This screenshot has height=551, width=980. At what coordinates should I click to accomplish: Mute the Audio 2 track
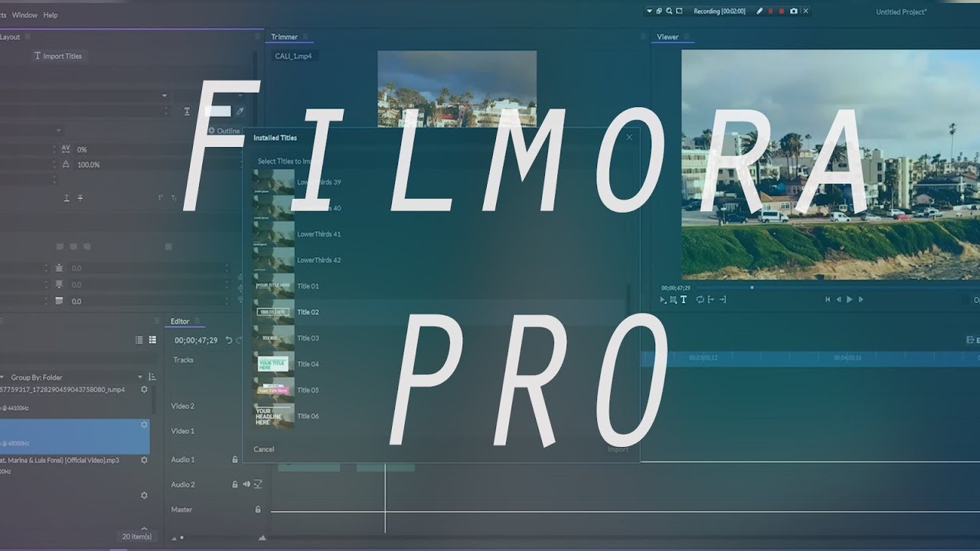(247, 484)
